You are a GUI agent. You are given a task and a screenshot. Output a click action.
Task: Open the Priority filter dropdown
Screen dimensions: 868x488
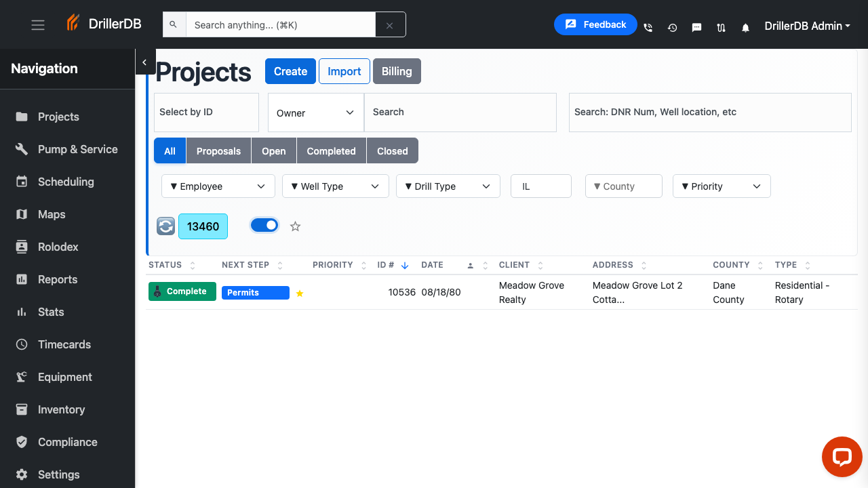[722, 186]
